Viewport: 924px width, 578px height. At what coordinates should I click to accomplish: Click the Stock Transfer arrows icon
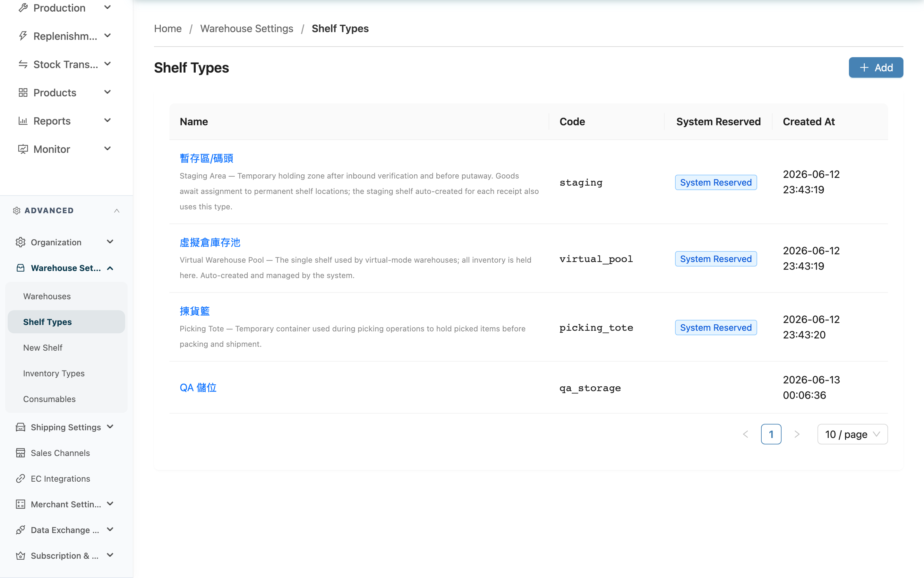(23, 64)
